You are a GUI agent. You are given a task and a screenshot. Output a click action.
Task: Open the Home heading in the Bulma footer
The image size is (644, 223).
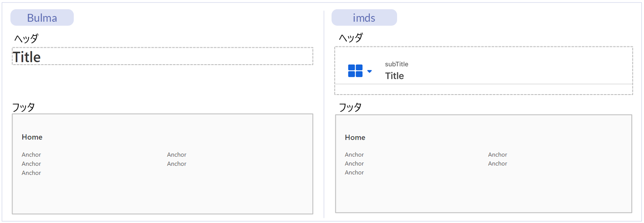pyautogui.click(x=32, y=137)
